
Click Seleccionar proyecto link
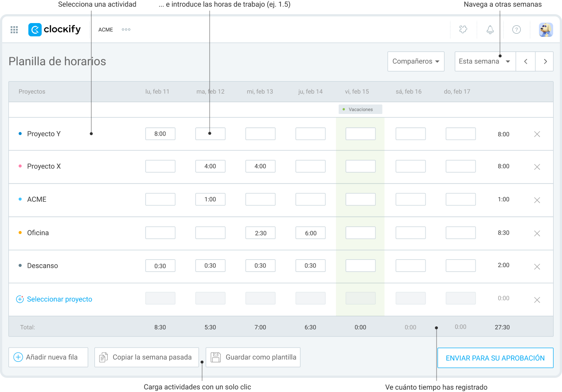click(59, 299)
